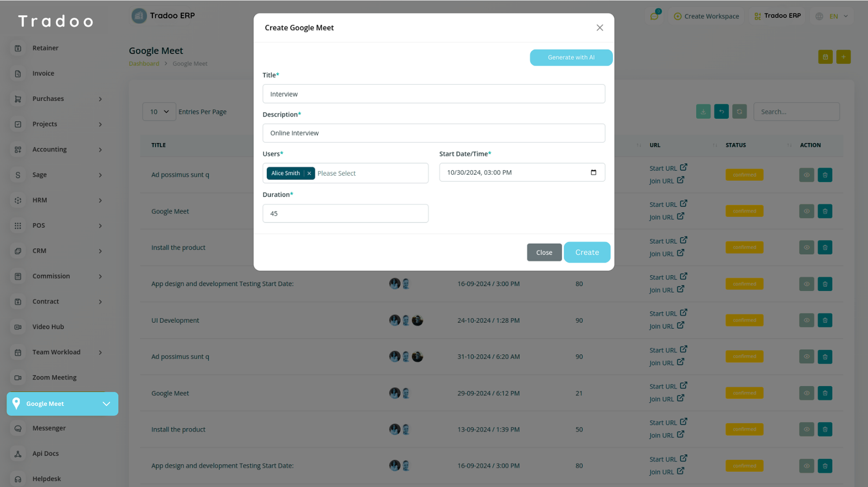Click the delete icon for UI Development row
868x487 pixels.
825,321
